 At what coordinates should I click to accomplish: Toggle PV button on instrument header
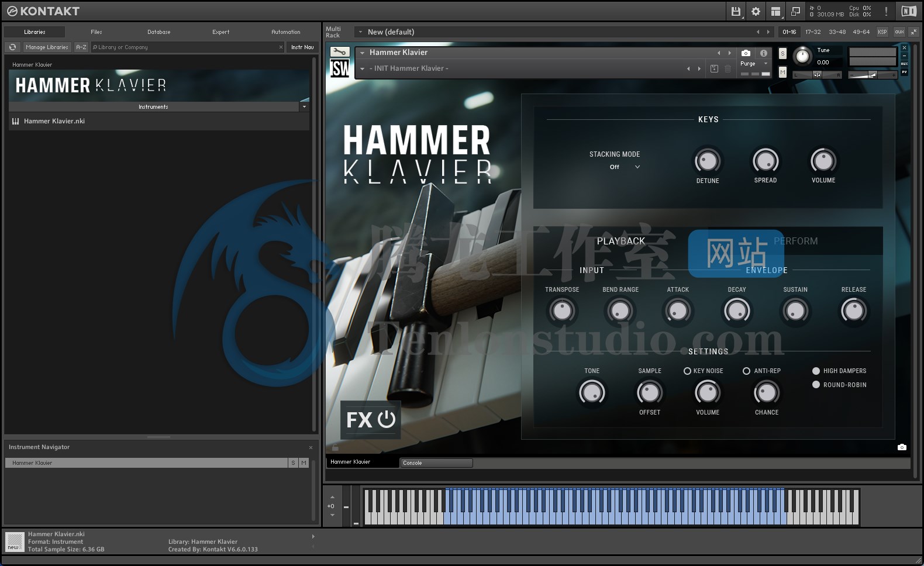(904, 72)
